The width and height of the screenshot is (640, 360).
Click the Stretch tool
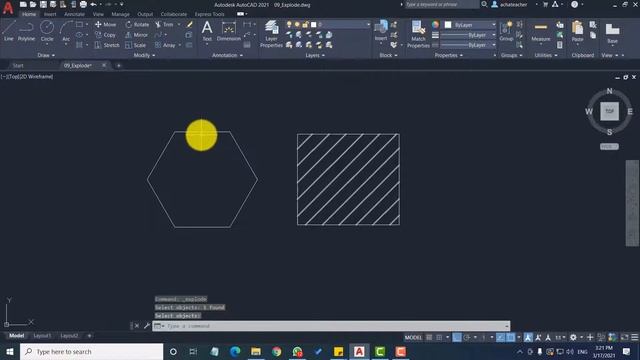[x=107, y=45]
